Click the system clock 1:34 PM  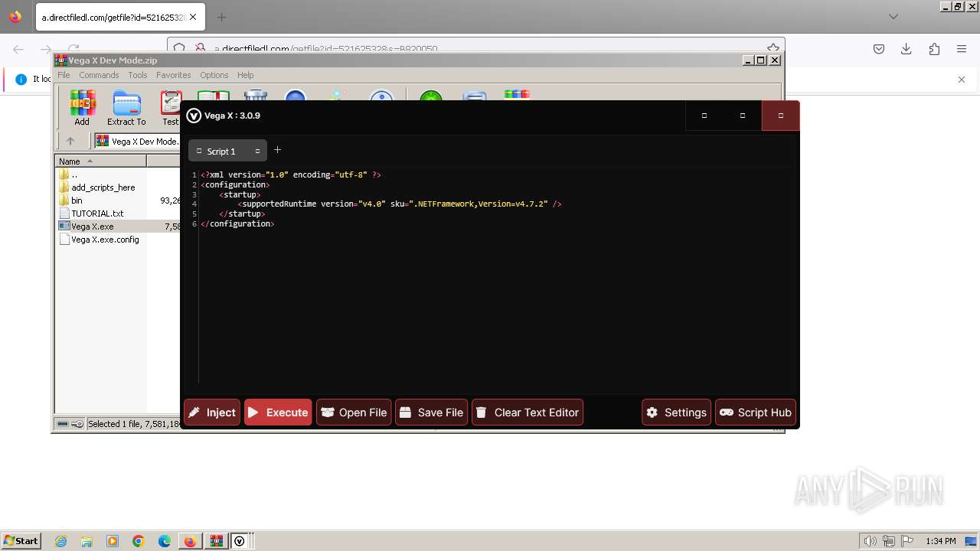tap(940, 541)
